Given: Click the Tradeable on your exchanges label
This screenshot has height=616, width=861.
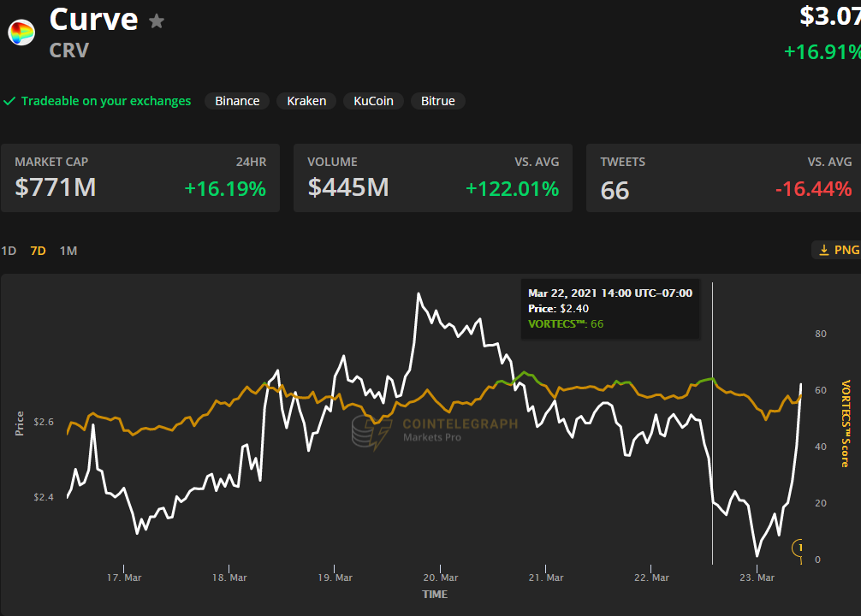Looking at the screenshot, I should pyautogui.click(x=106, y=101).
